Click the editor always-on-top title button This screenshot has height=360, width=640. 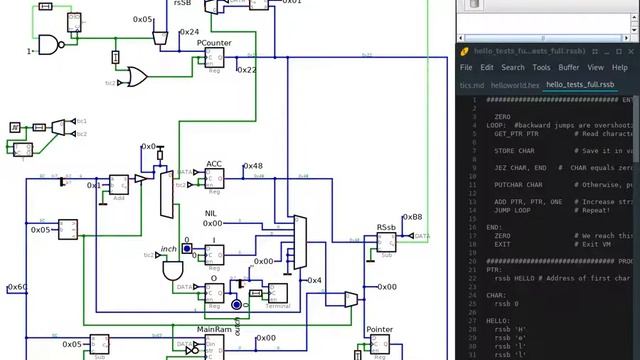[x=595, y=51]
